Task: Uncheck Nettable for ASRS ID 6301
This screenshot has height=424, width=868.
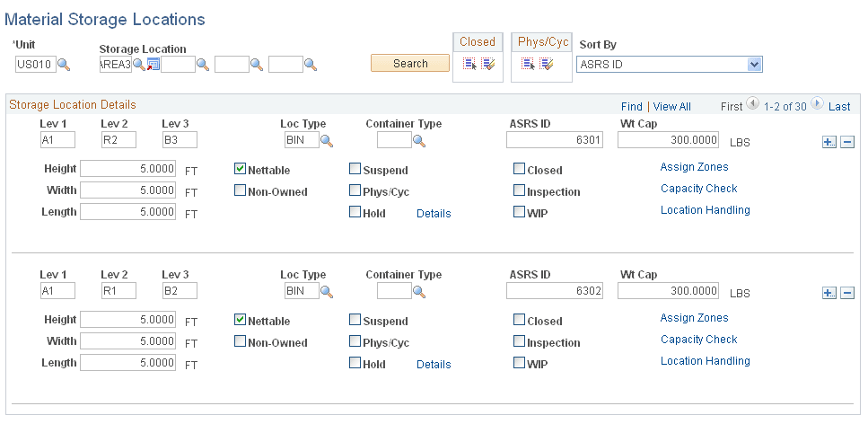Action: coord(240,169)
